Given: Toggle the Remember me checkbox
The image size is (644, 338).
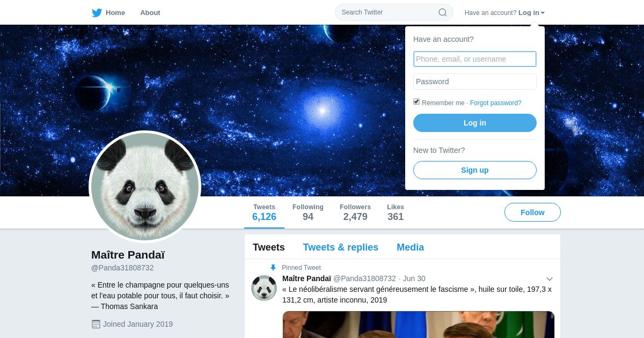Looking at the screenshot, I should pos(416,102).
